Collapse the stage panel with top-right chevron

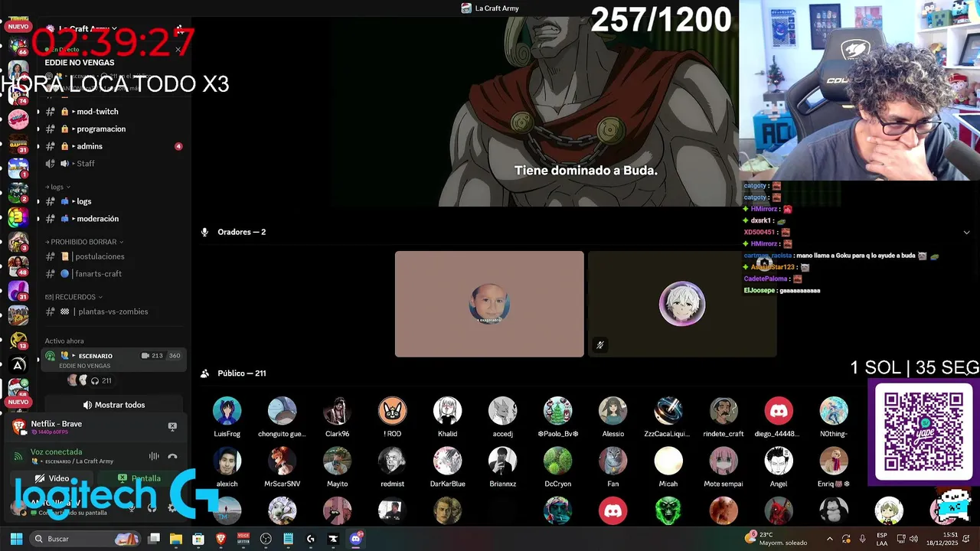click(966, 232)
